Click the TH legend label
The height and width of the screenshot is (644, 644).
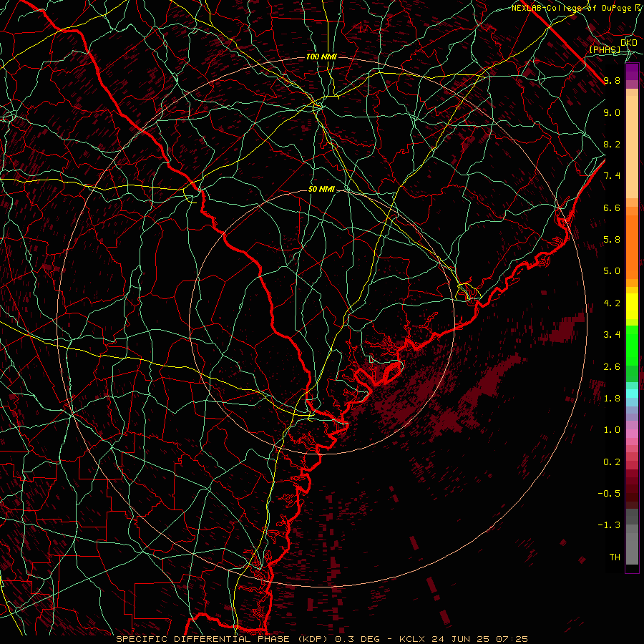[615, 557]
